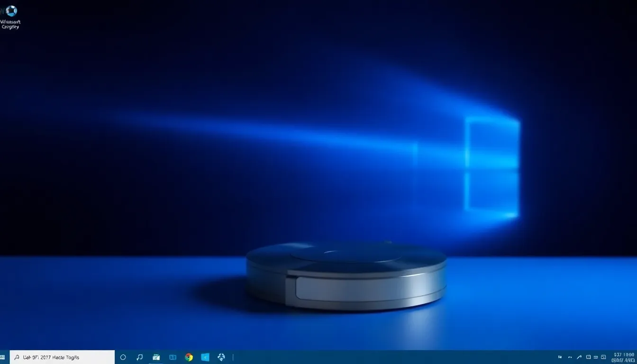
Task: Open the pen workspace tray icon
Action: [x=580, y=357]
